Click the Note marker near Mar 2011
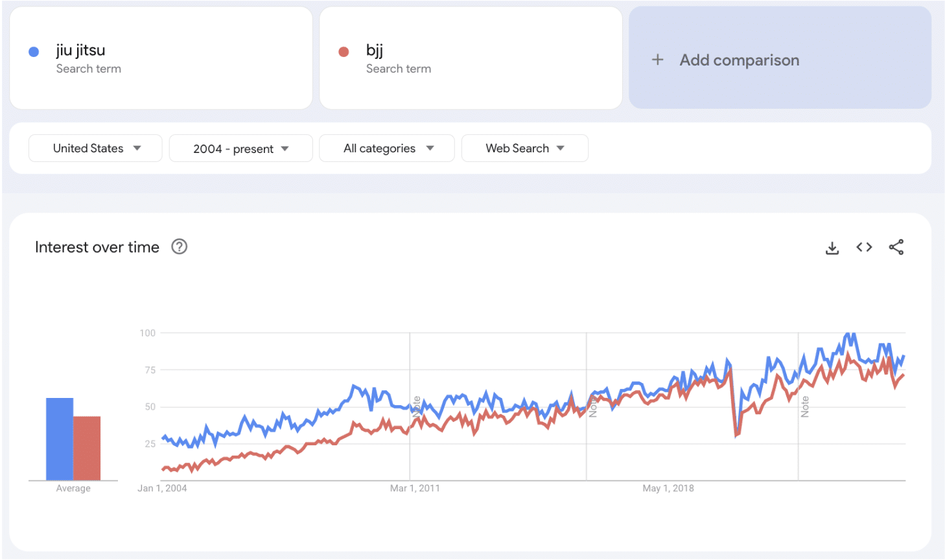The height and width of the screenshot is (560, 945). click(416, 407)
